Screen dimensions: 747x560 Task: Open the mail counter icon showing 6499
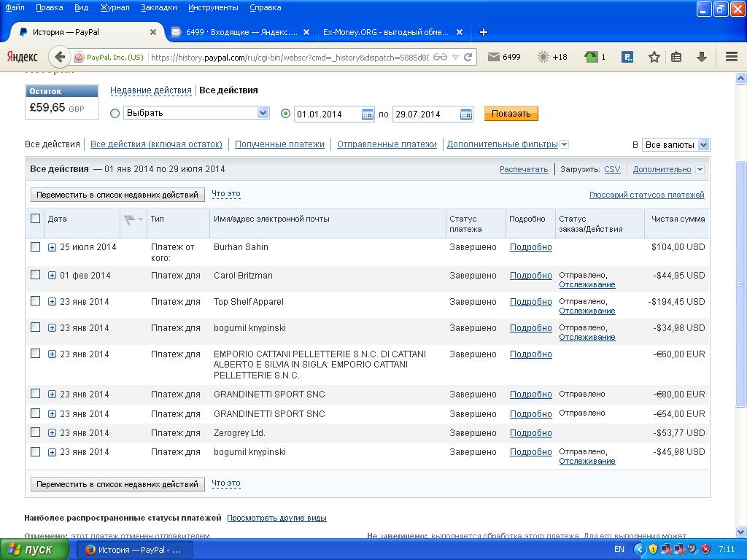(504, 57)
